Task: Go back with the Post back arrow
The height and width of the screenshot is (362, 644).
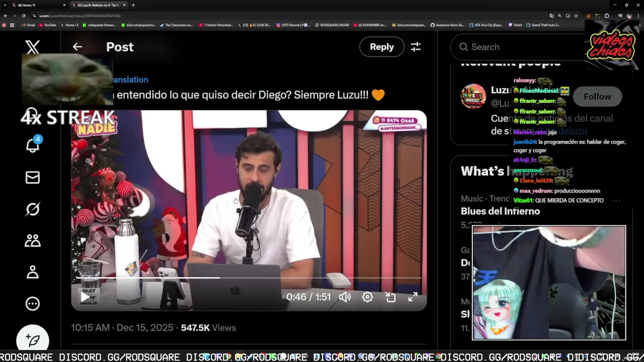Action: click(x=77, y=47)
